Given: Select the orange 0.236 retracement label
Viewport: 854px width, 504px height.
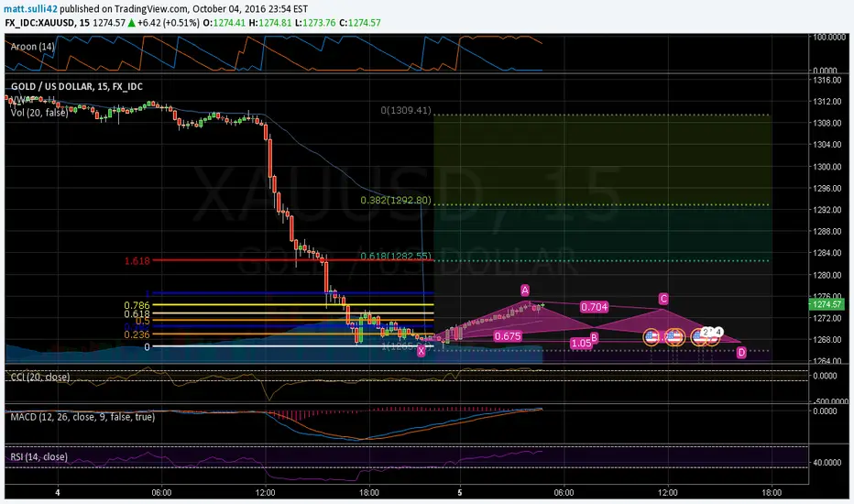Looking at the screenshot, I should [x=137, y=334].
